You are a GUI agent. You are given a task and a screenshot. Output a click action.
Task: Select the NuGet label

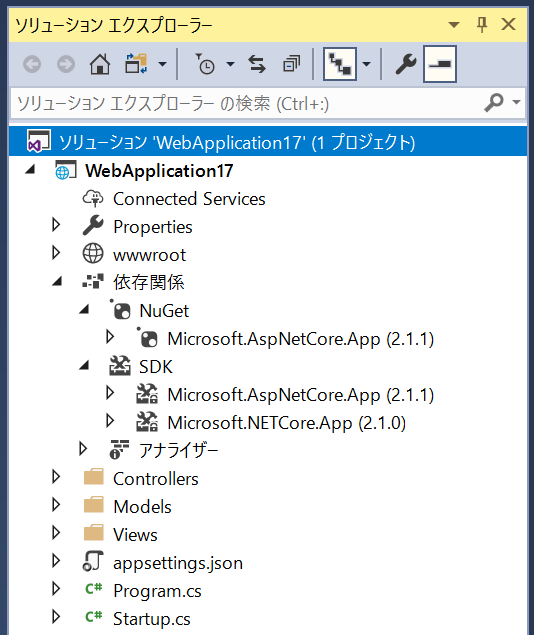point(164,311)
